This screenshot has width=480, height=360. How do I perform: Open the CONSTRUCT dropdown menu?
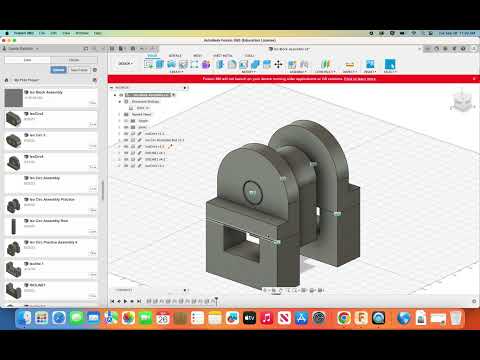tap(325, 72)
